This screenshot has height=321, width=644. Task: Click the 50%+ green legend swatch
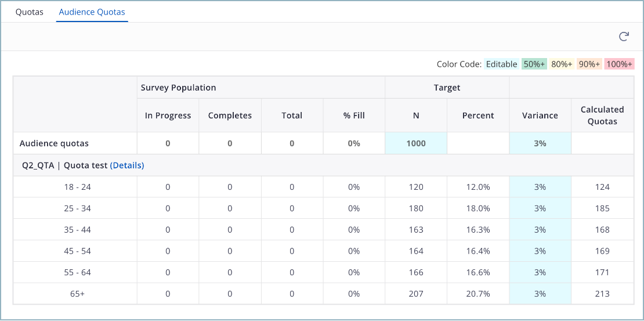point(534,64)
